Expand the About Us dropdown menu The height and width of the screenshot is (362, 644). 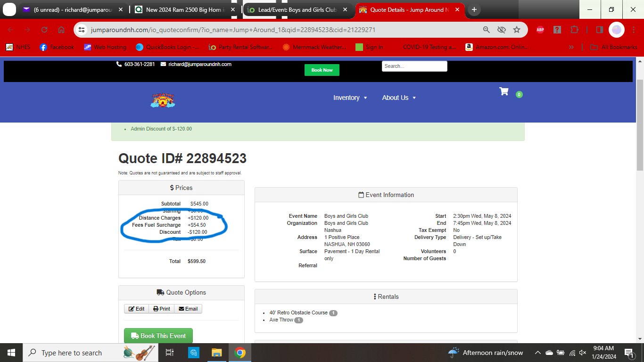(x=399, y=98)
